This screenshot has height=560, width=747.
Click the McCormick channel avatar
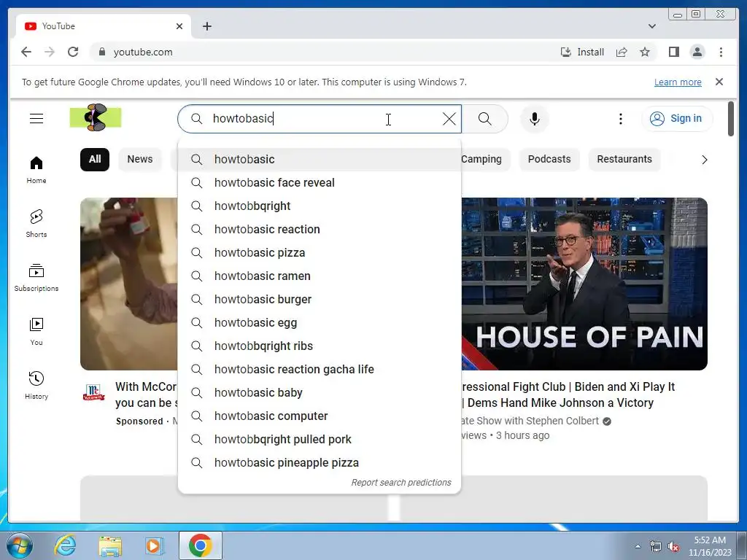[x=94, y=392]
